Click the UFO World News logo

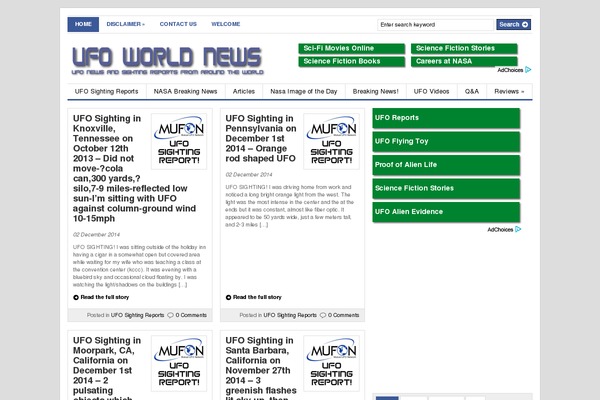click(166, 62)
